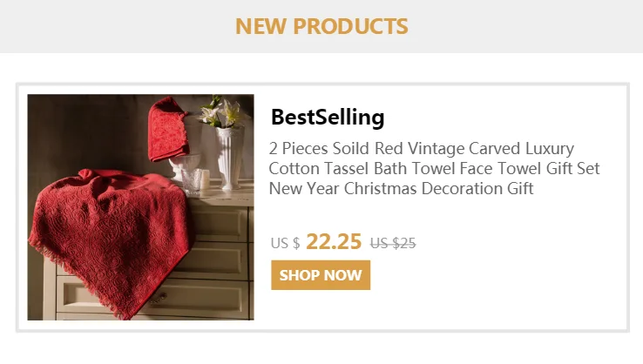
Task: Click the SHOP NOW button
Action: pyautogui.click(x=321, y=275)
